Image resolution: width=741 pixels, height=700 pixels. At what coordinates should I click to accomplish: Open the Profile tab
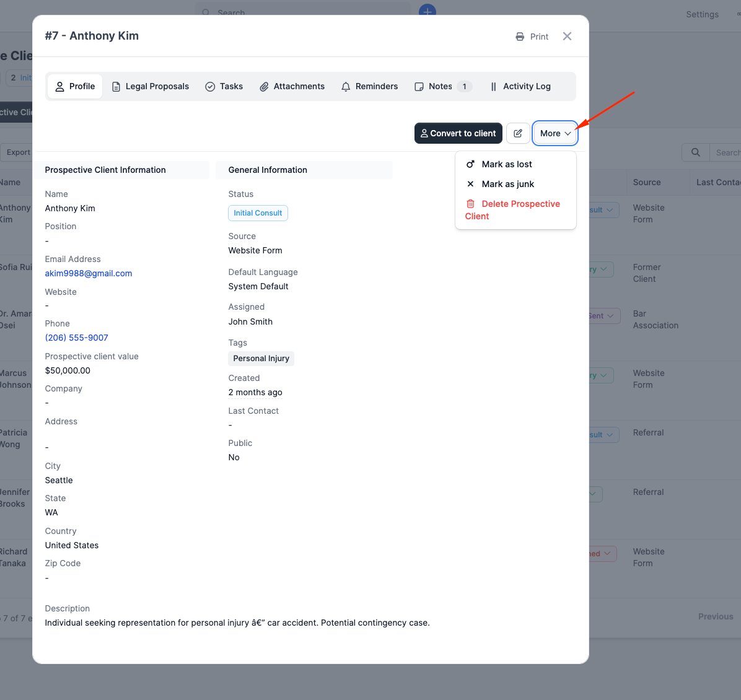pos(75,87)
